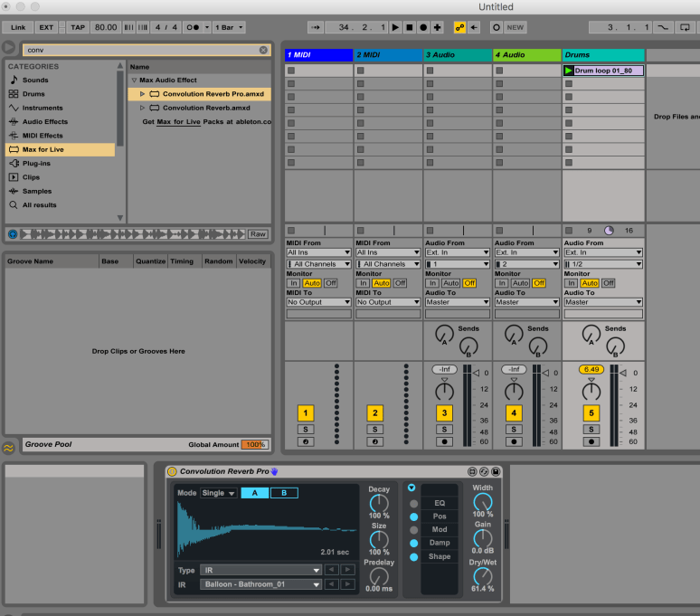Toggle the Convolution Reverb Pro device power
This screenshot has height=616, width=700.
click(172, 471)
